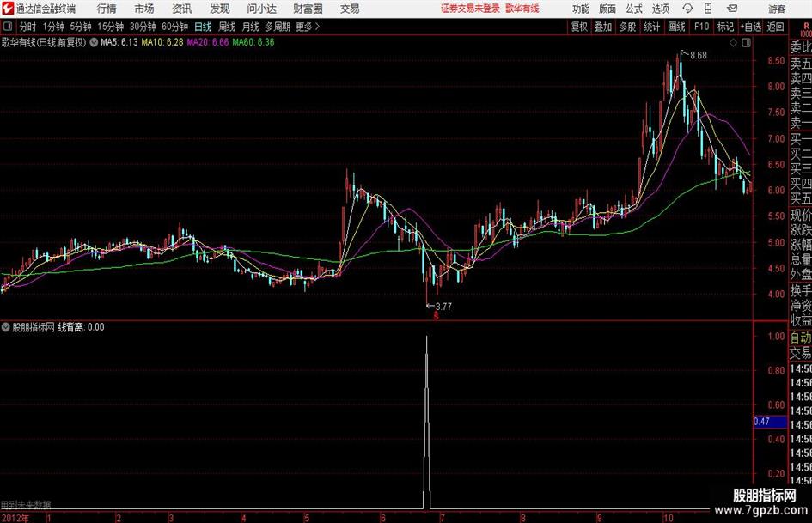The image size is (812, 523).
Task: Click the MA20: 6.66 indicator value
Action: (x=208, y=42)
